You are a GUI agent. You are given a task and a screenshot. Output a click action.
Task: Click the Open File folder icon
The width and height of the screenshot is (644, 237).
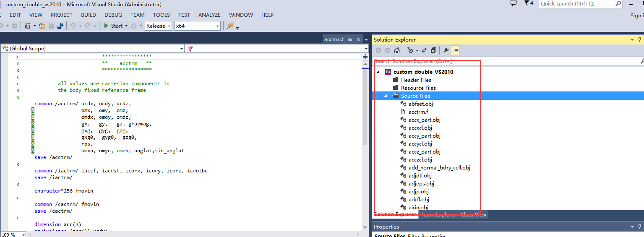point(42,26)
